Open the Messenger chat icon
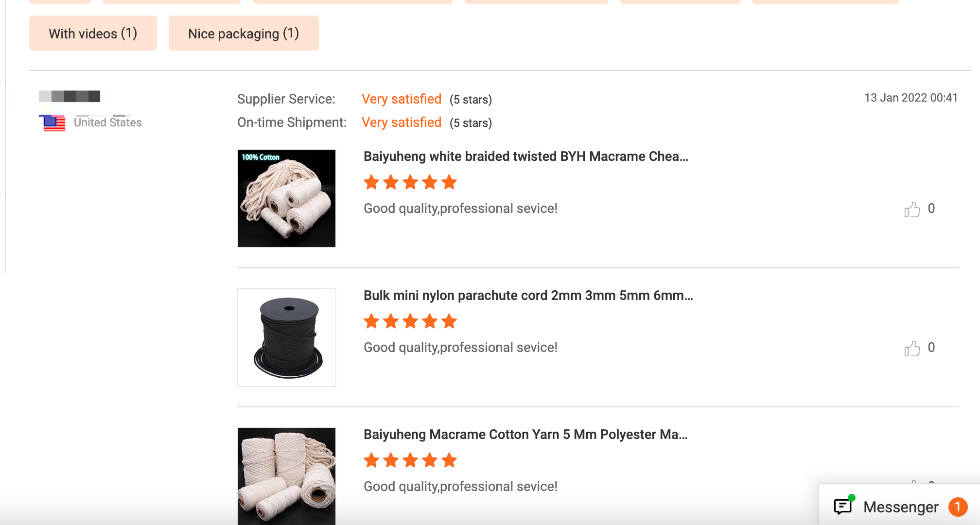Screen dimensions: 980x525 tap(843, 506)
